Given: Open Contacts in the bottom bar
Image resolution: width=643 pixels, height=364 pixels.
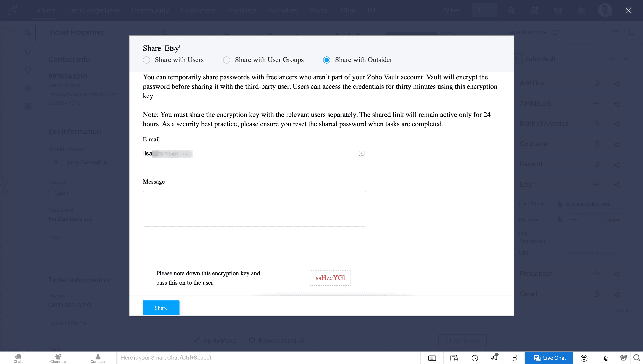Looking at the screenshot, I should tap(98, 358).
